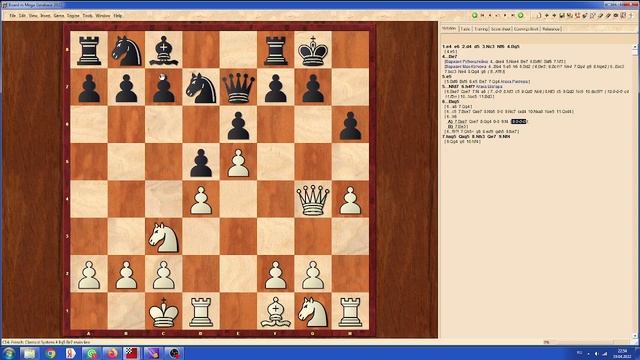Open Windows Explorer from the taskbar
The width and height of the screenshot is (640, 360).
pyautogui.click(x=29, y=353)
